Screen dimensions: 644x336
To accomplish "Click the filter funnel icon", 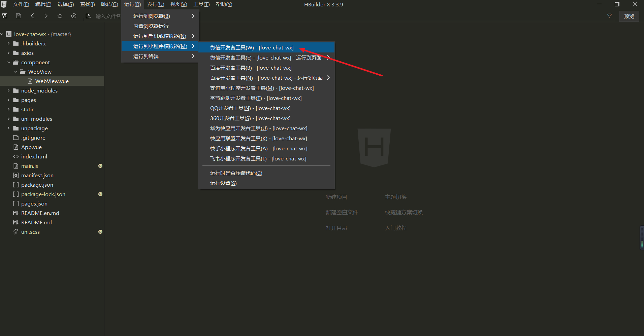I will pos(609,16).
